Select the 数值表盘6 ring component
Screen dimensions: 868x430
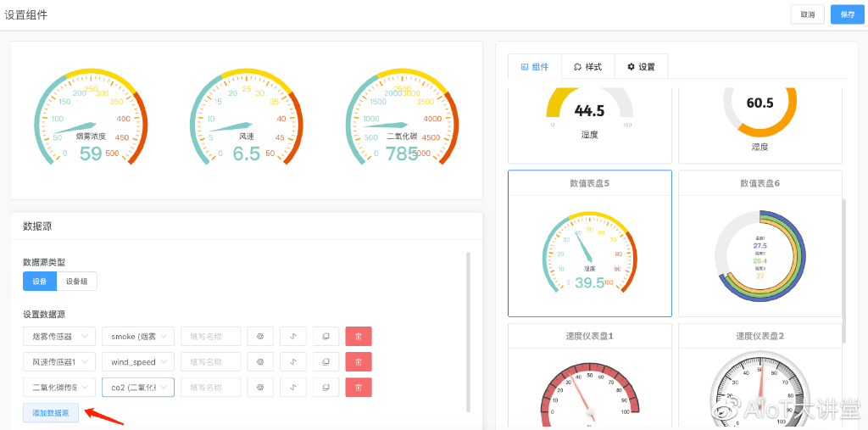click(760, 243)
